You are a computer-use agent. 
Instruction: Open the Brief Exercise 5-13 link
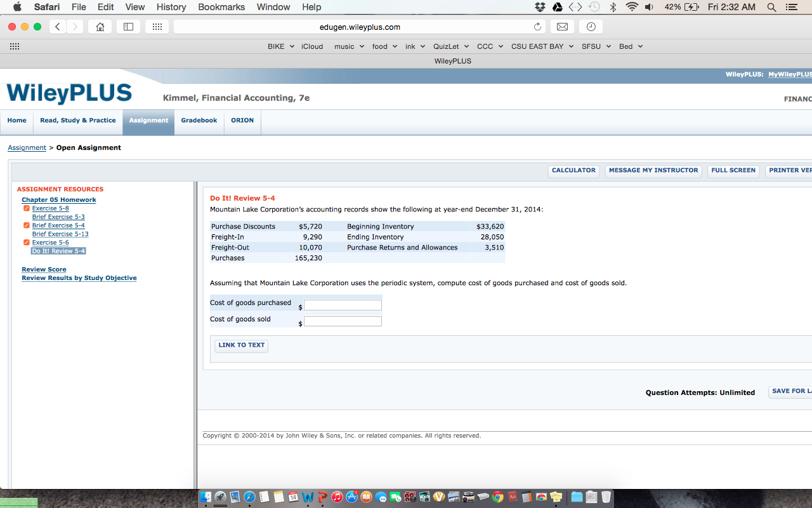pyautogui.click(x=60, y=234)
